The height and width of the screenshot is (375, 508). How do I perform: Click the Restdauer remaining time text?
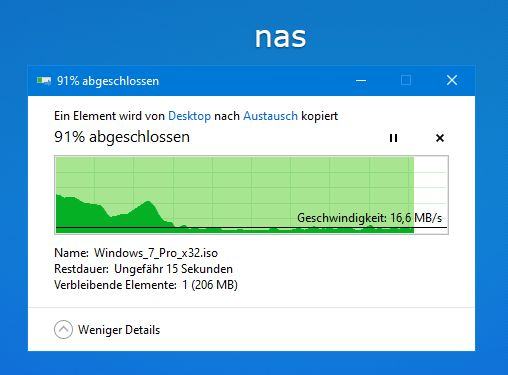143,269
